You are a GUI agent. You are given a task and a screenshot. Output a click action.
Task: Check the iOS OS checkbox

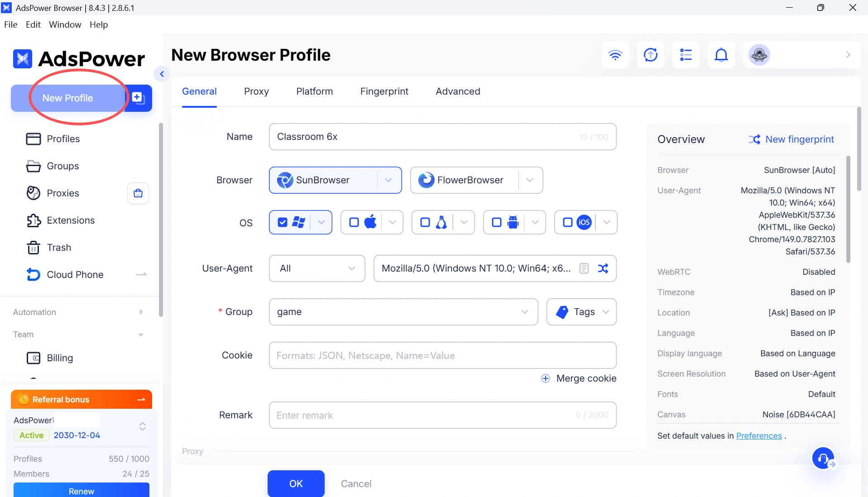tap(567, 222)
